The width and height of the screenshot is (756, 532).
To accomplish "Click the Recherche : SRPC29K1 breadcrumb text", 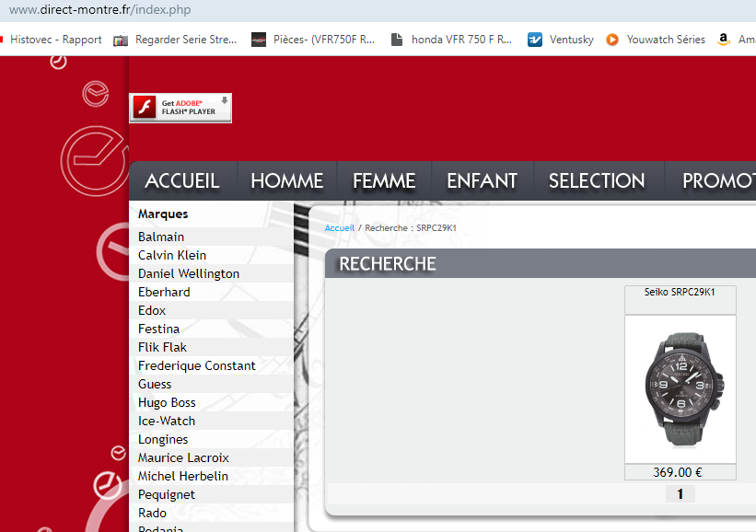I will [x=411, y=228].
